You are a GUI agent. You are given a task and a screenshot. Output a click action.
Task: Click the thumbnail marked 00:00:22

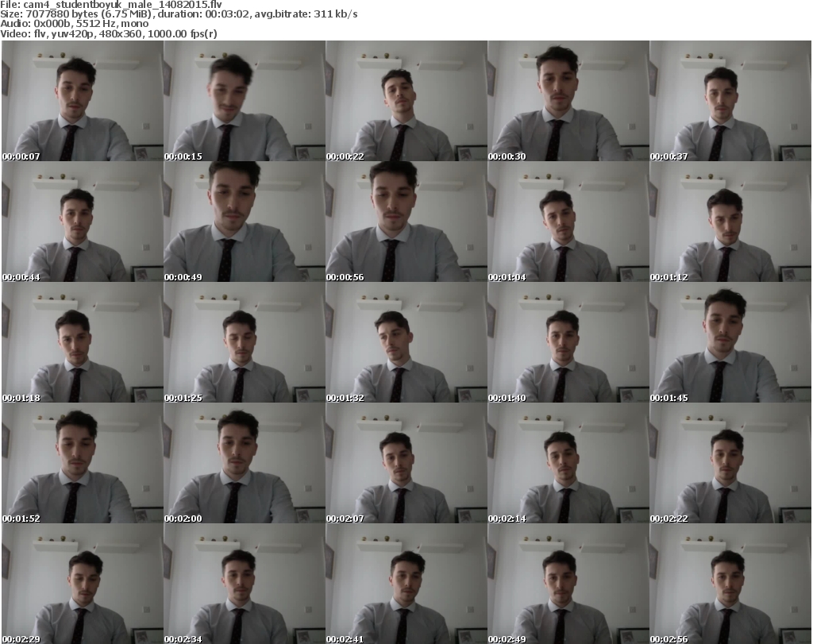coord(406,101)
